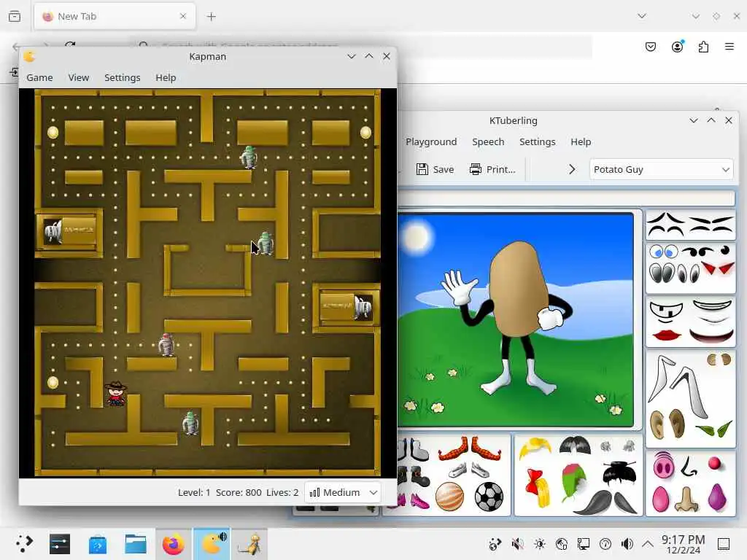Screen dimensions: 747x560
Task: Expand the KTuberling toolbar overflow arrow
Action: pyautogui.click(x=572, y=169)
